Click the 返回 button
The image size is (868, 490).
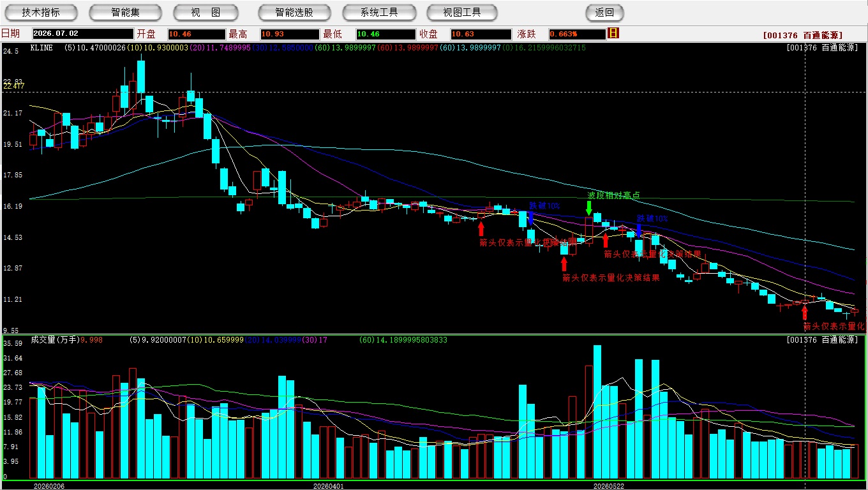tap(604, 12)
